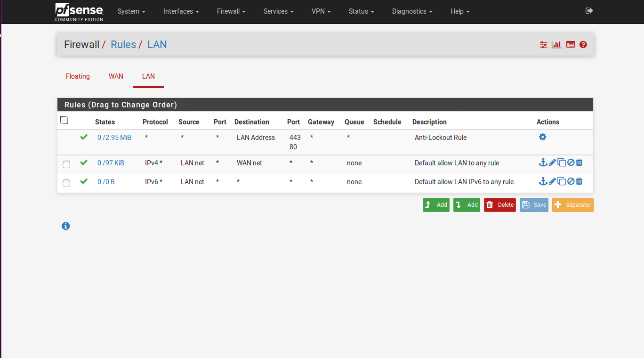Screen dimensions: 644x358
Task: Open the System dropdown menu
Action: 131,11
